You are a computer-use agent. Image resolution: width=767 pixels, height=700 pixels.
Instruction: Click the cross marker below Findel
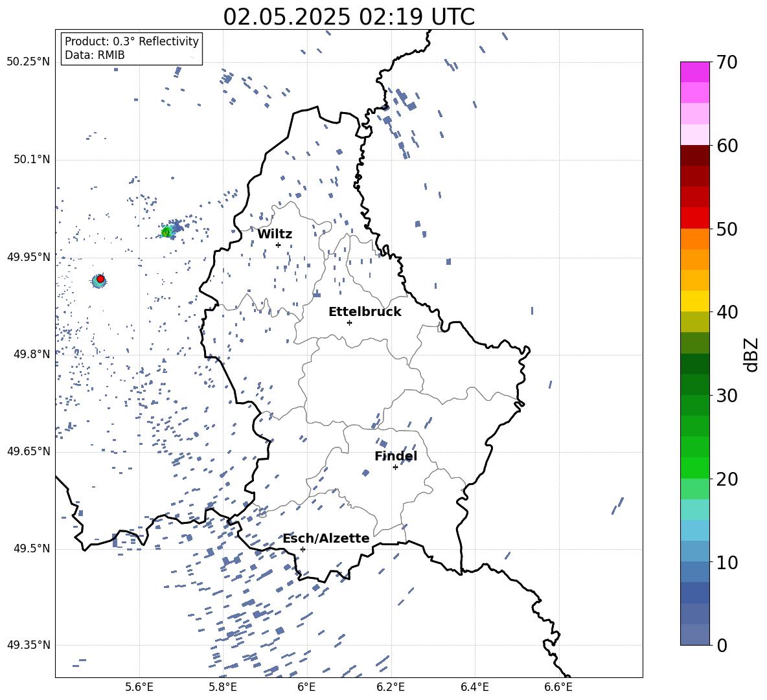coord(395,468)
